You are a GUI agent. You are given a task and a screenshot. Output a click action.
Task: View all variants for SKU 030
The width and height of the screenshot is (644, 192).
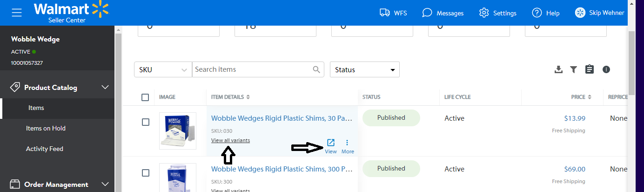click(x=230, y=140)
